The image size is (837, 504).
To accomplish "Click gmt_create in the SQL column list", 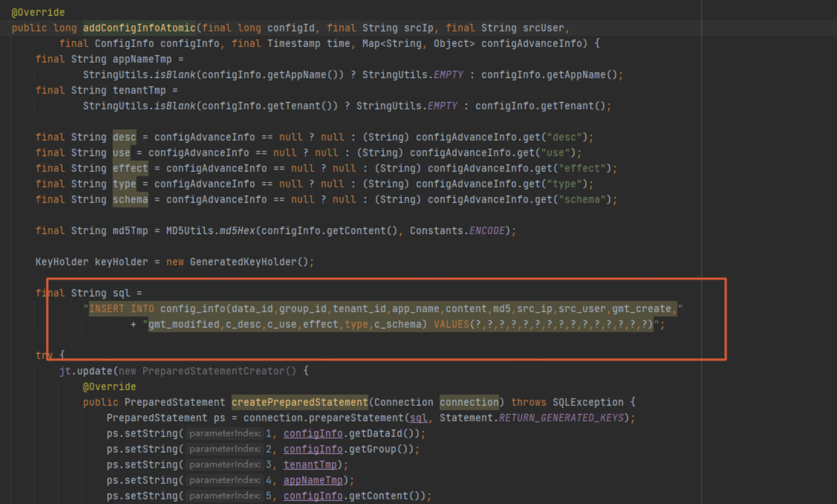I will click(642, 309).
